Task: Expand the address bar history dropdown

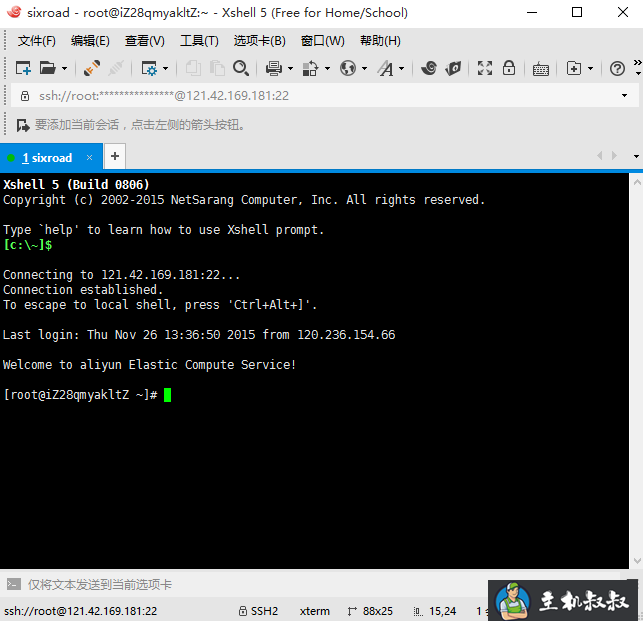Action: pyautogui.click(x=624, y=96)
